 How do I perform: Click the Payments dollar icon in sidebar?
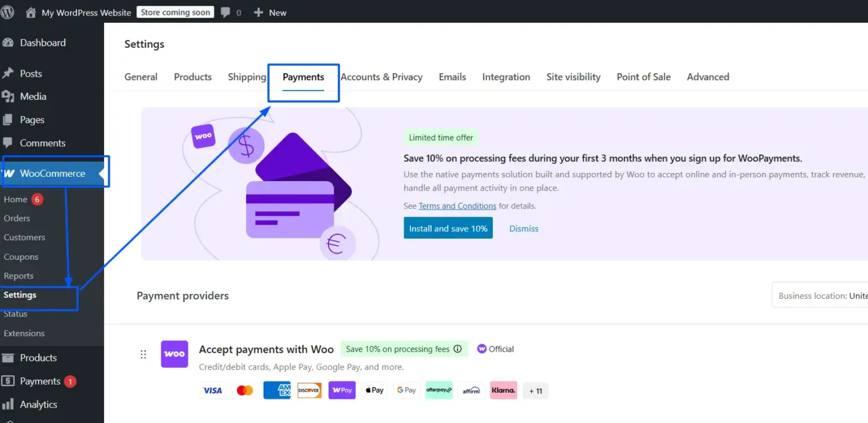click(x=8, y=381)
